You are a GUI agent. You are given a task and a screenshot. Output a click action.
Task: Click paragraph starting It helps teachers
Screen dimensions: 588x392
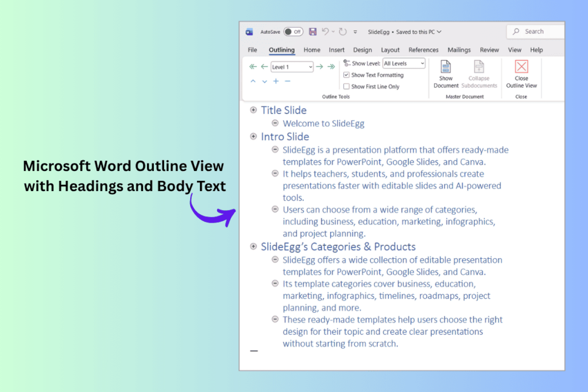[392, 185]
